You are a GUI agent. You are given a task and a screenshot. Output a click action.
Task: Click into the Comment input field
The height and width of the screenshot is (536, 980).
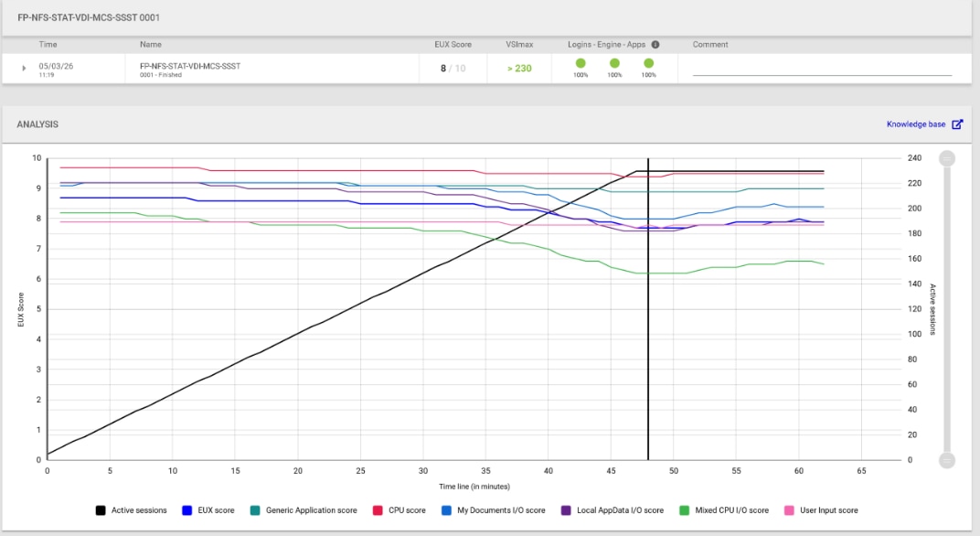(822, 69)
